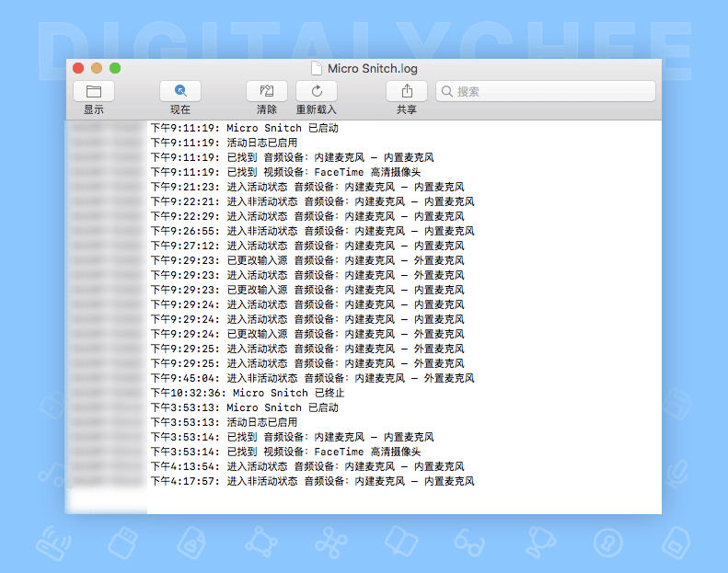Minimize the log window with yellow button
The image size is (728, 573).
pyautogui.click(x=97, y=68)
